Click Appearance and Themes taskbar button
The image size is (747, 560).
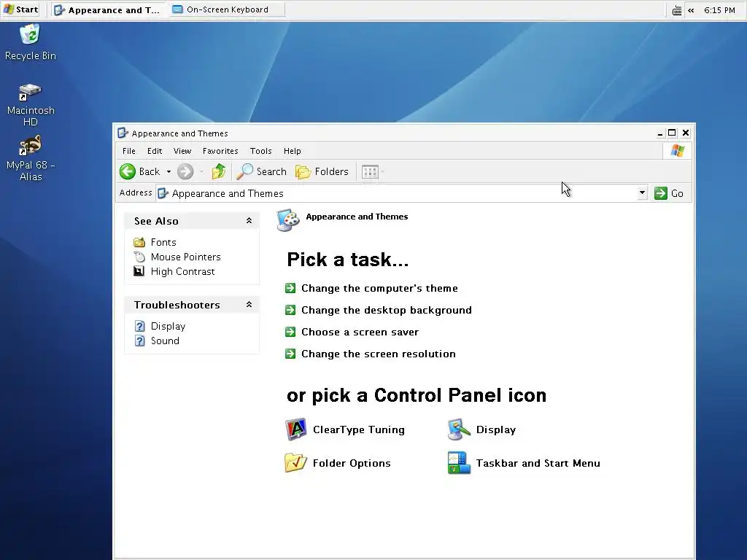click(109, 10)
